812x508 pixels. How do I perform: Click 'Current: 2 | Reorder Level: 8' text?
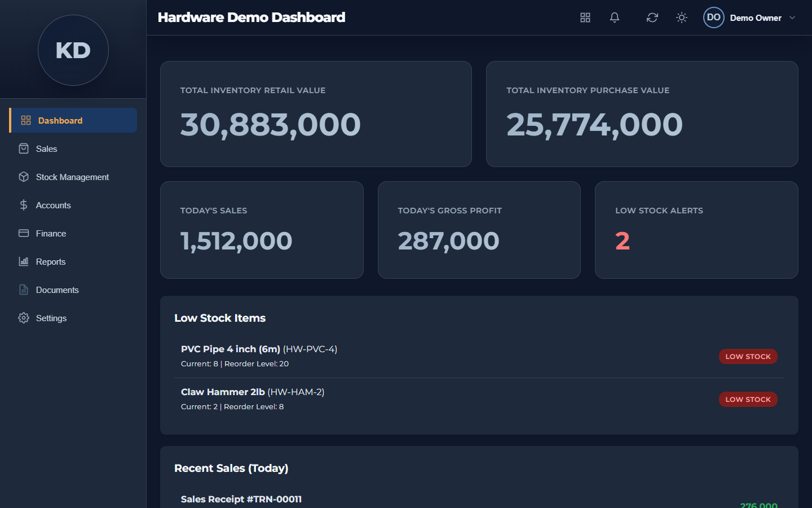coord(232,407)
